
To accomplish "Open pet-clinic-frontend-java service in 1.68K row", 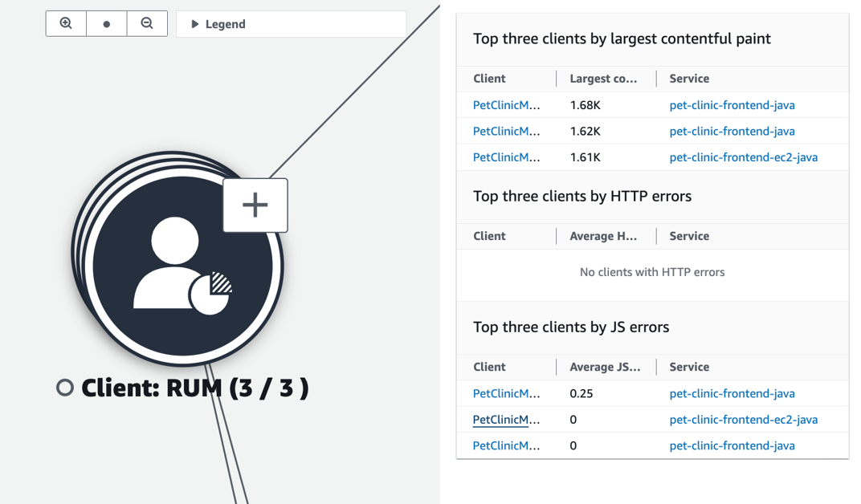I will (x=732, y=105).
